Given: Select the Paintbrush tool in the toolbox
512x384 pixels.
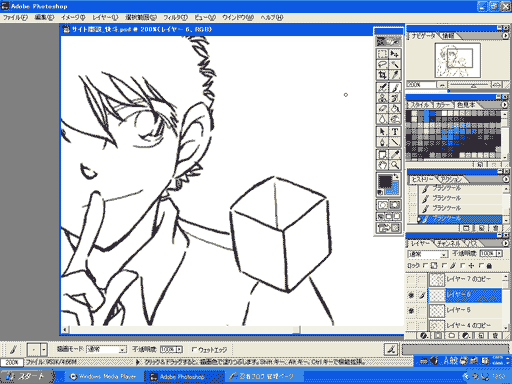Looking at the screenshot, I should (x=395, y=88).
